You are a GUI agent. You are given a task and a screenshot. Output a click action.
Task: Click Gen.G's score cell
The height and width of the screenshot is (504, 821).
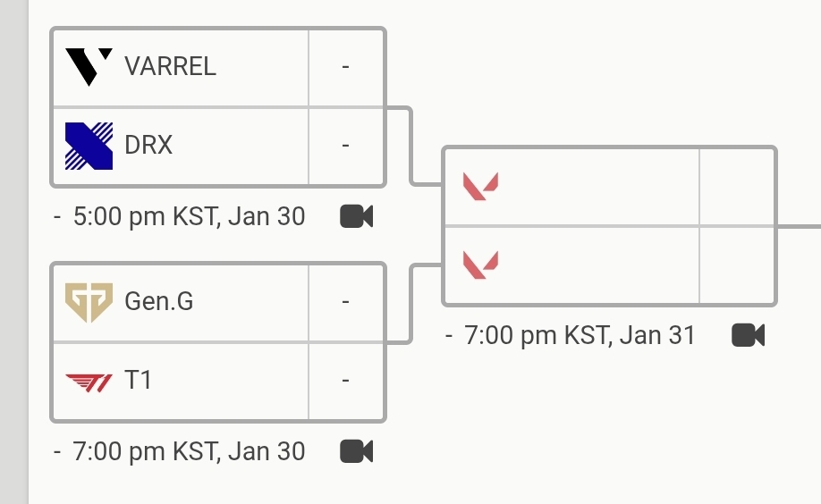tap(345, 302)
